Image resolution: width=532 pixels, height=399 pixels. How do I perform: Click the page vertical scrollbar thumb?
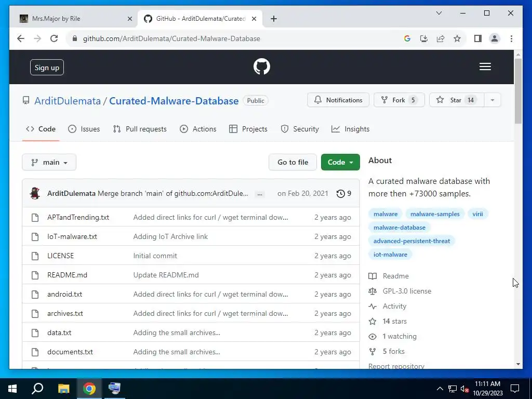518,91
